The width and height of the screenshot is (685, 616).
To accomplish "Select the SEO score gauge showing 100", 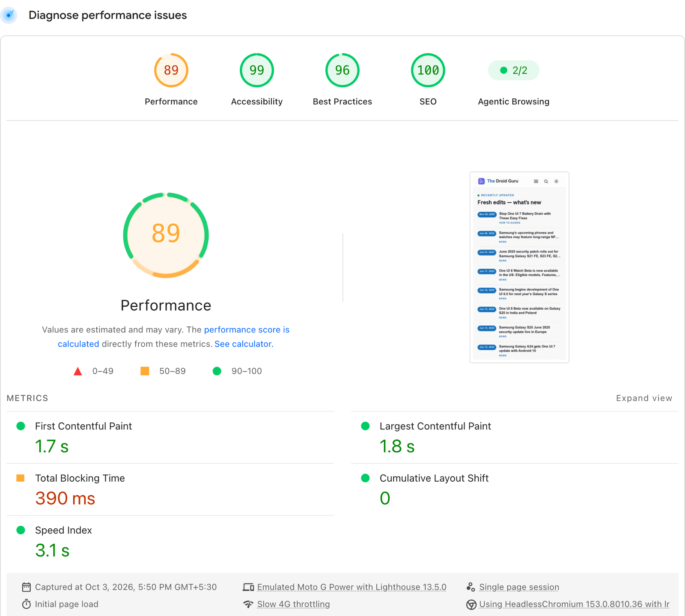I will click(428, 70).
